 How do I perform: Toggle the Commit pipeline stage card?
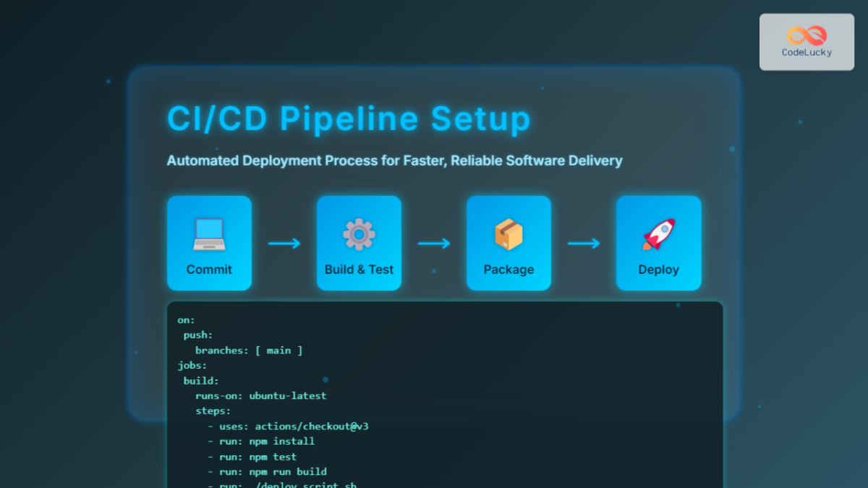[x=209, y=243]
